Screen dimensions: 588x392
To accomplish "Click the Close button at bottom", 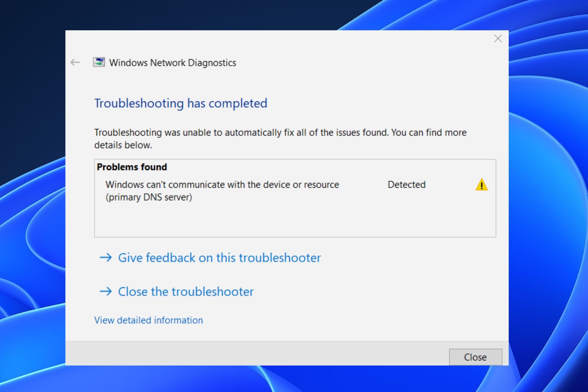I will (x=476, y=357).
